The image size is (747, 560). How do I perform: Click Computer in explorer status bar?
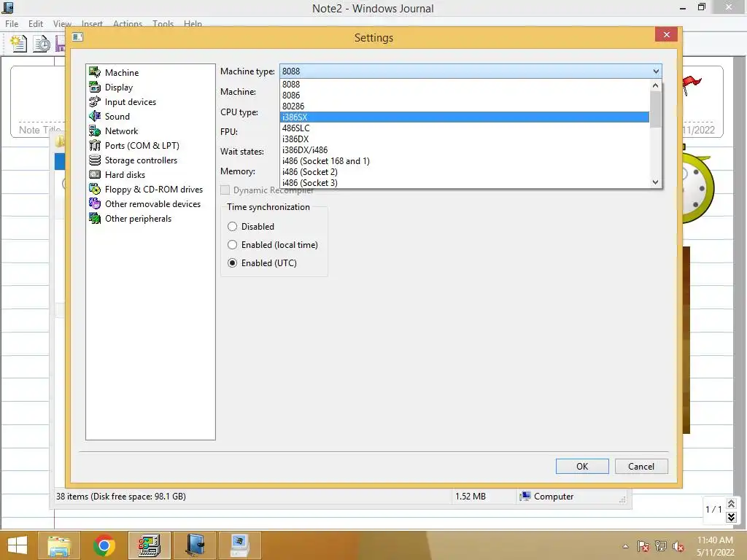pyautogui.click(x=546, y=496)
